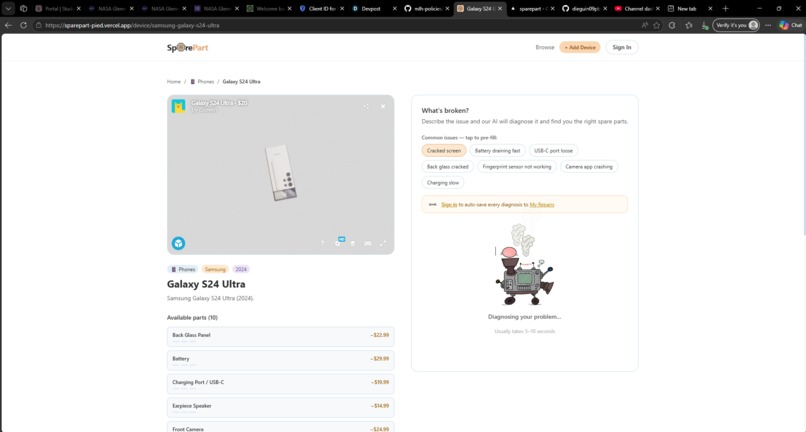View the 3D model in VR mode
The image size is (806, 432).
click(368, 243)
